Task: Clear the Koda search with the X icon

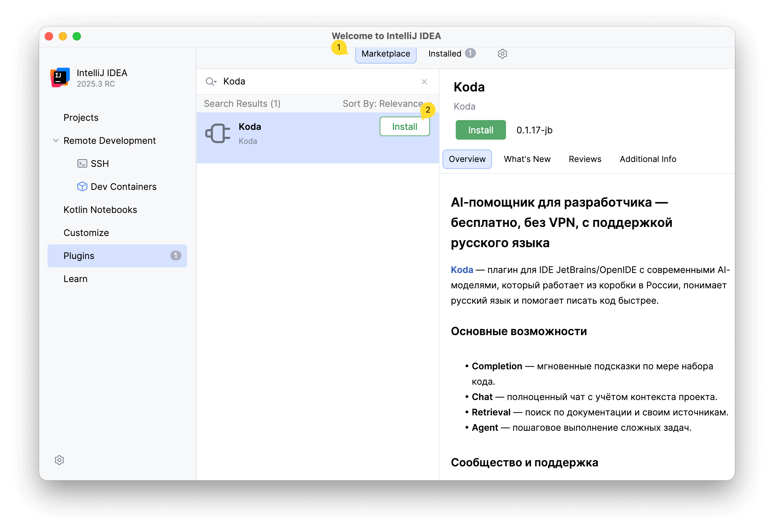Action: (x=424, y=81)
